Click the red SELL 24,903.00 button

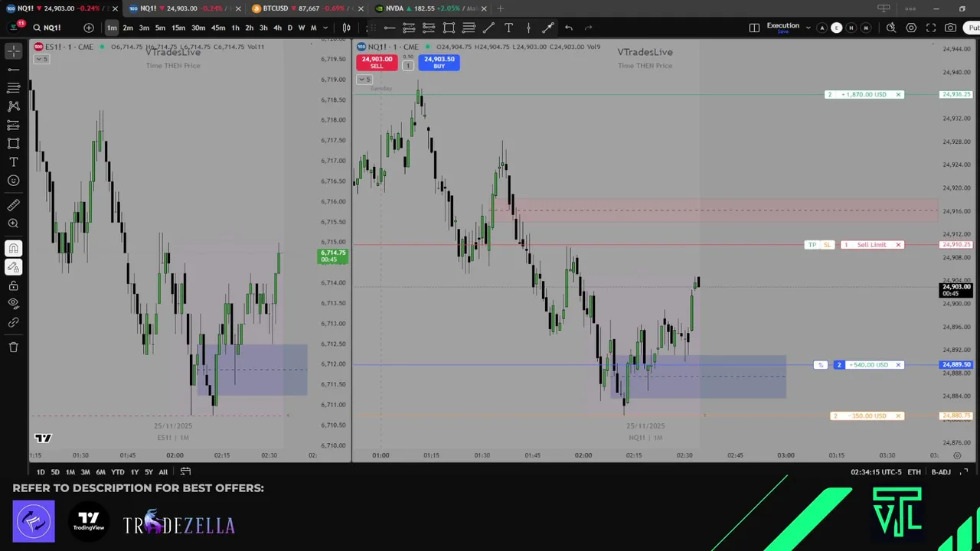tap(377, 62)
